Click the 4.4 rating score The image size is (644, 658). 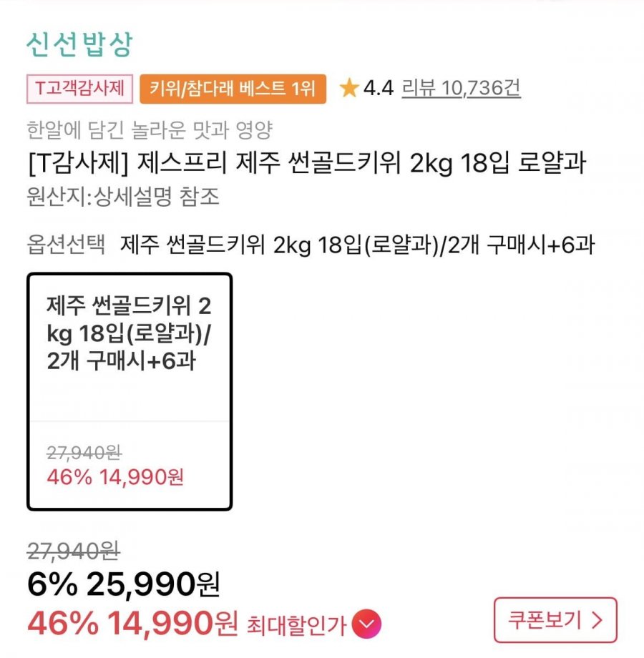[379, 89]
